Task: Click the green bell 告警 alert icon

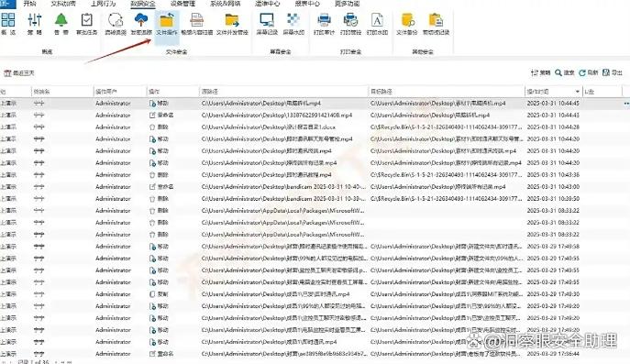Action: (61, 24)
